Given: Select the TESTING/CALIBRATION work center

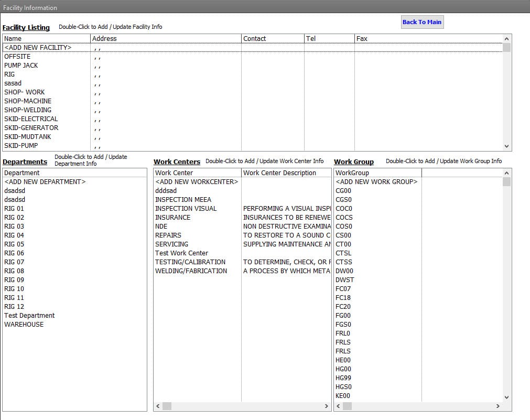Looking at the screenshot, I should coord(242,262).
